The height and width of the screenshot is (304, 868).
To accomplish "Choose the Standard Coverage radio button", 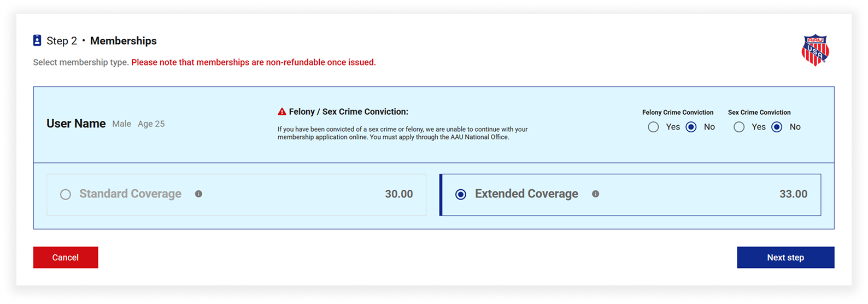I will [66, 195].
